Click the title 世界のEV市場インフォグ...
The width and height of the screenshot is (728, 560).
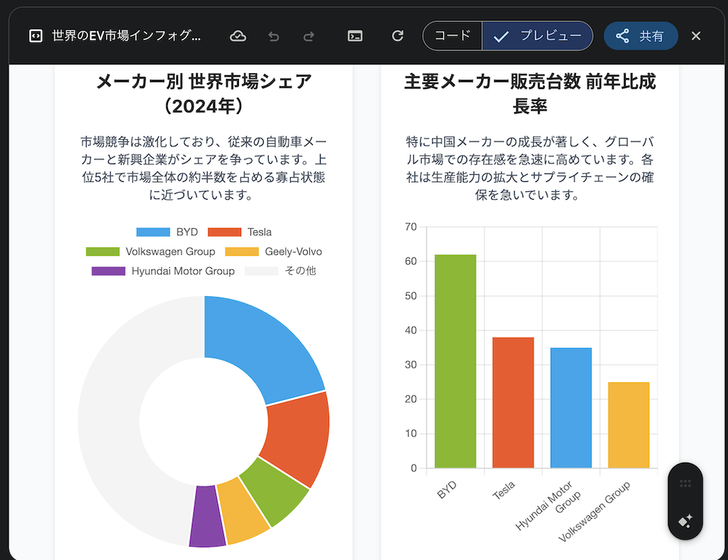point(127,36)
